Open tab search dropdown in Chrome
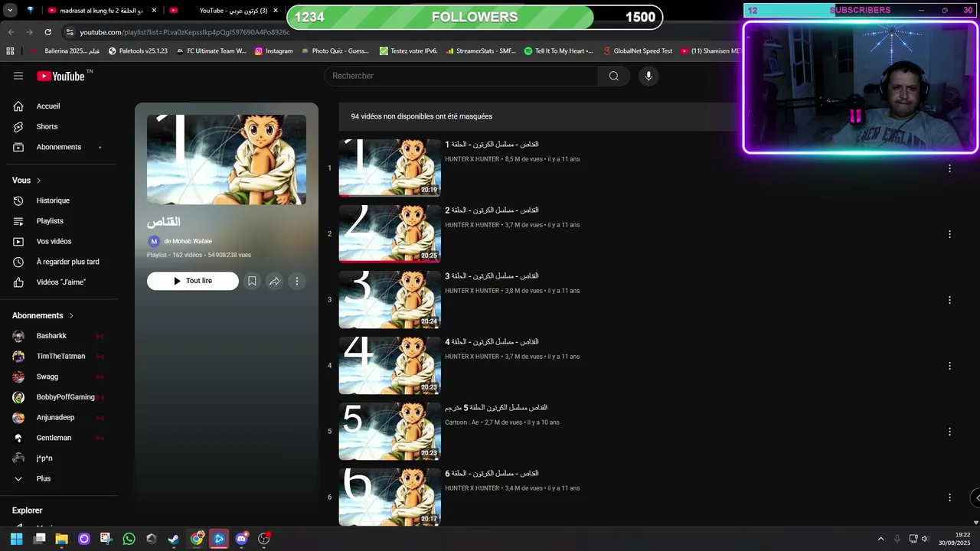The width and height of the screenshot is (980, 551). [9, 11]
